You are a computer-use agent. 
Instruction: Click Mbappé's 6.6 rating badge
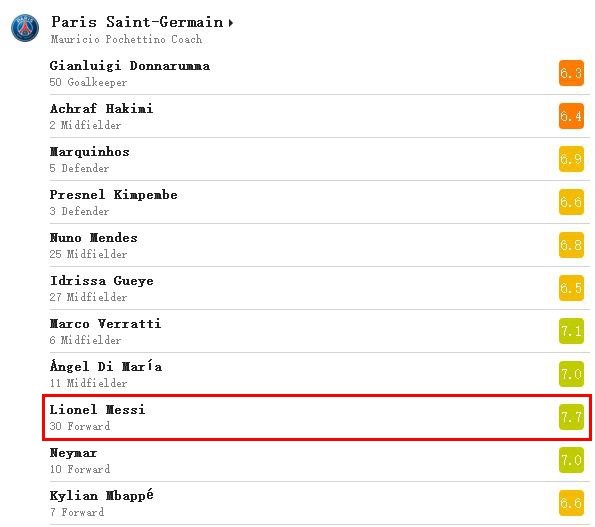571,503
